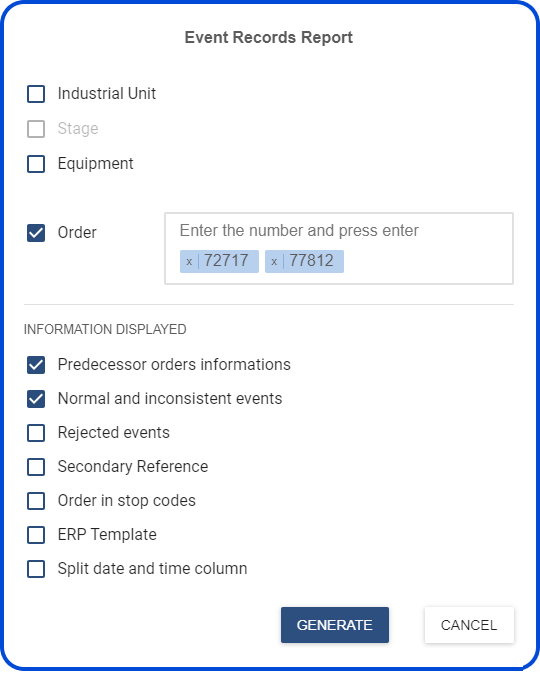The height and width of the screenshot is (673, 540).
Task: Enable Split date and time column
Action: [x=36, y=569]
